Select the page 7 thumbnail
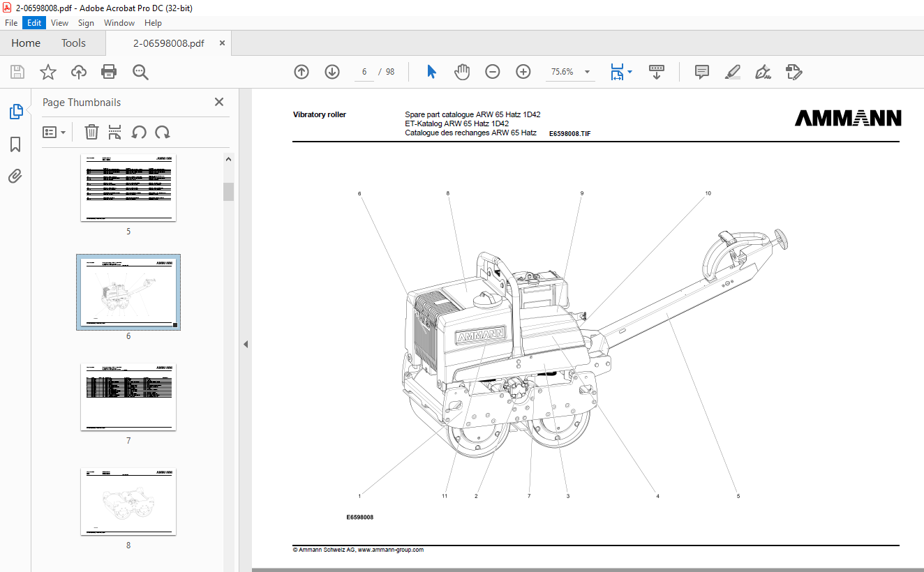Screen dimensions: 924x572 (128, 397)
